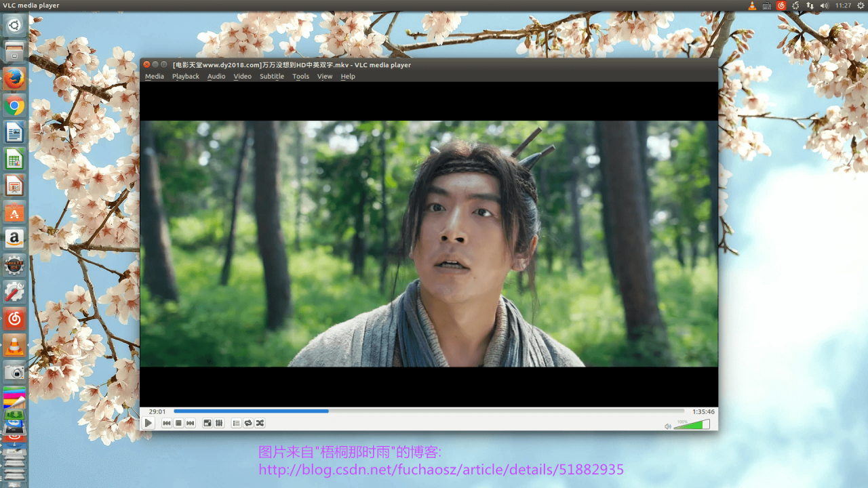868x488 pixels.
Task: Open Amazon from the launcher
Action: 14,239
